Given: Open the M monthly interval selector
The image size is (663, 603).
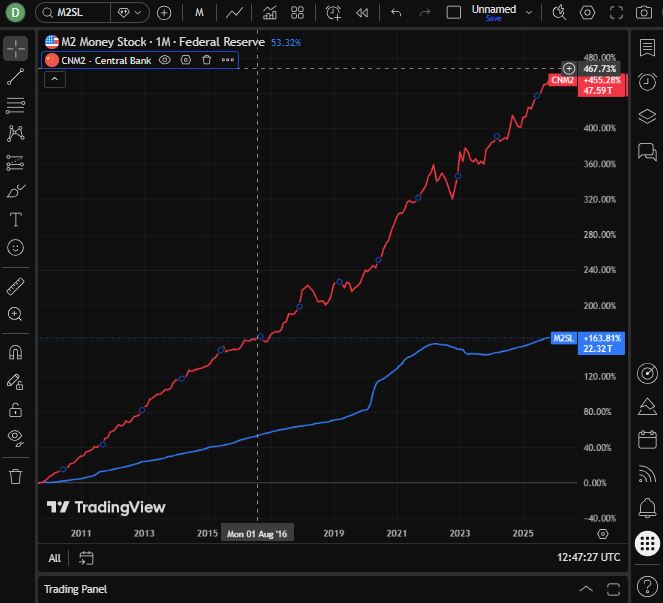Looking at the screenshot, I should click(x=199, y=13).
